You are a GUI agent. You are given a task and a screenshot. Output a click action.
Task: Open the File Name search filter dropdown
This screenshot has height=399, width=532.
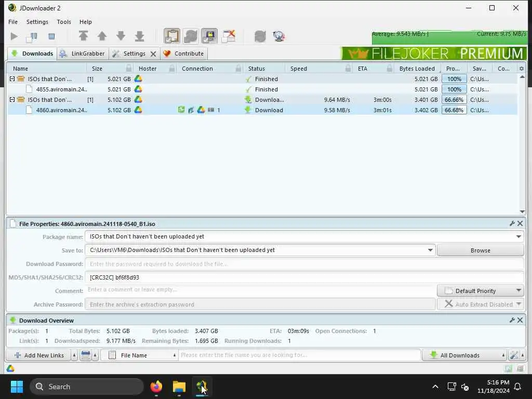click(139, 355)
